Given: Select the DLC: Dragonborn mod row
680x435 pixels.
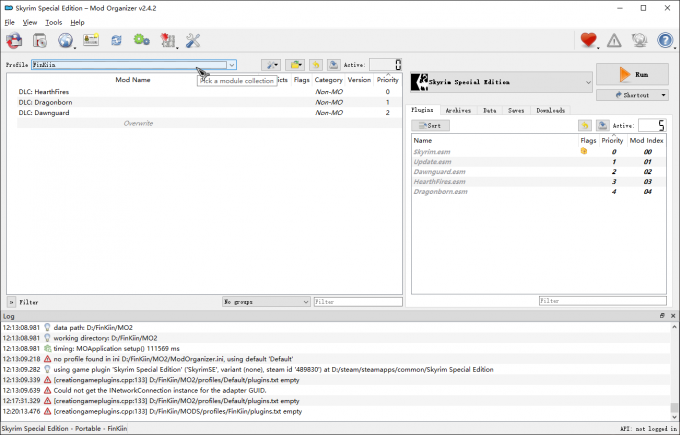Looking at the screenshot, I should pos(209,102).
